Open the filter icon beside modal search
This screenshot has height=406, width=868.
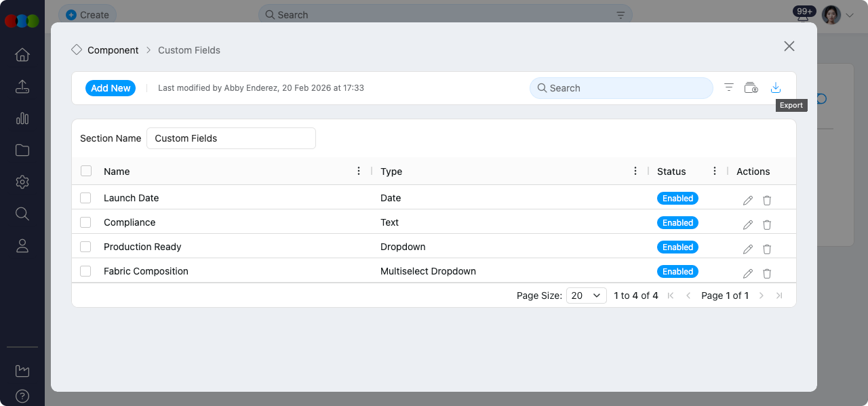pyautogui.click(x=729, y=88)
